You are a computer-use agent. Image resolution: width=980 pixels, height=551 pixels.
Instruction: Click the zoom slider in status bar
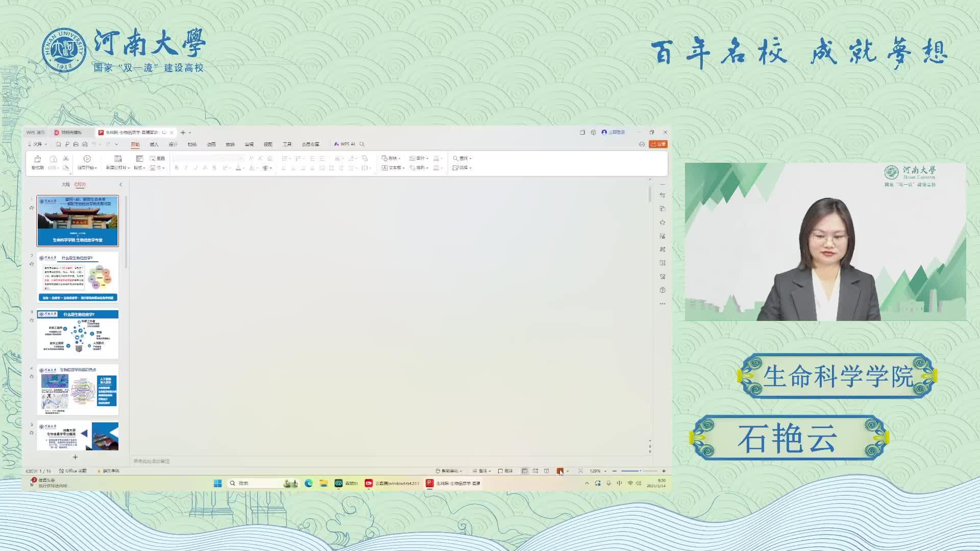(x=639, y=471)
